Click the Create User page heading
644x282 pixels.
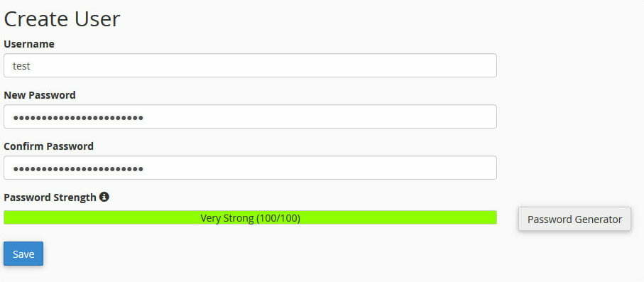[62, 19]
